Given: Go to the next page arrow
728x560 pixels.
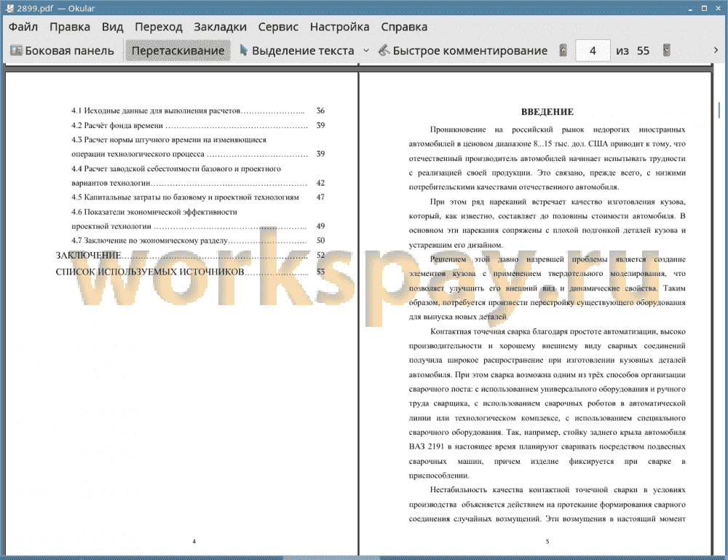Looking at the screenshot, I should pos(666,50).
